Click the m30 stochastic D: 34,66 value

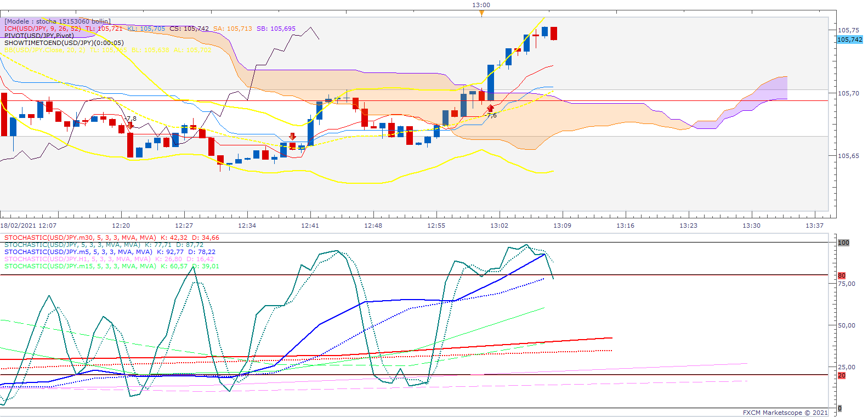[206, 238]
